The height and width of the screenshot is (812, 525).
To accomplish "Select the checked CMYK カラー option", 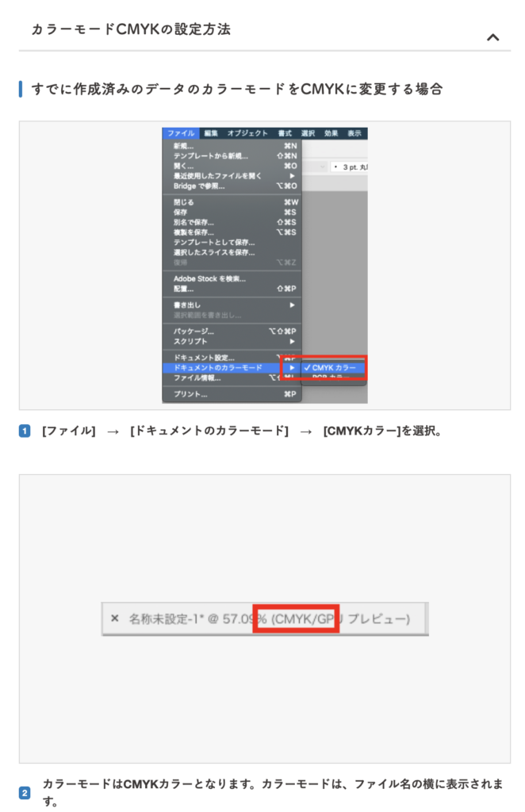I will coord(333,368).
